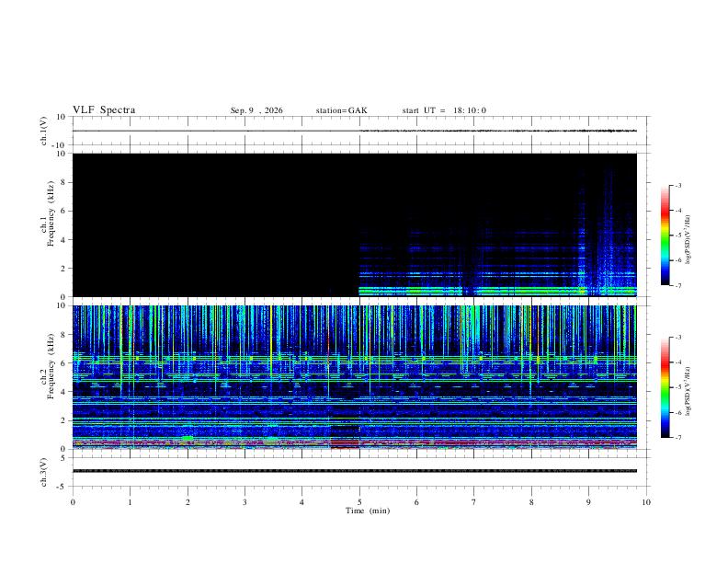This screenshot has height=563, width=728.
Task: Click the ch.1(V) waveform trace
Action: point(355,131)
